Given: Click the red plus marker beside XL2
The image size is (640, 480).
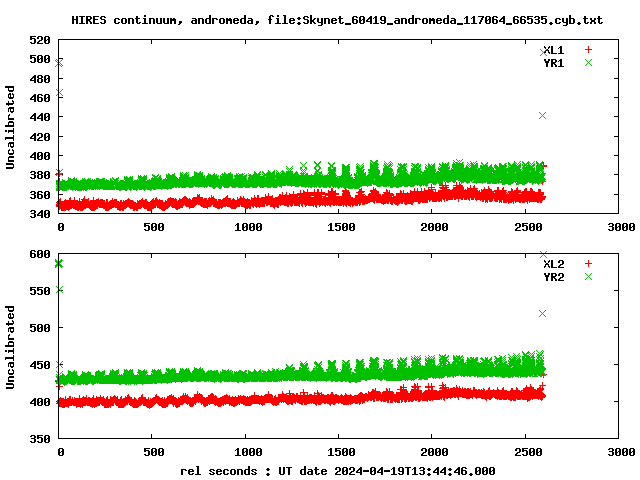Looking at the screenshot, I should [x=588, y=264].
